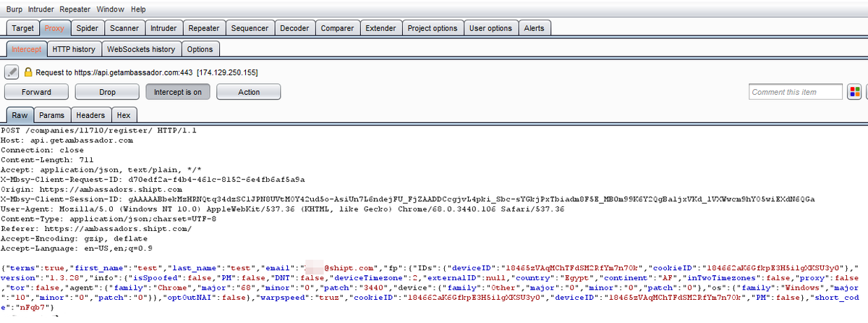Open the Intruder menu in menu bar

click(x=41, y=9)
